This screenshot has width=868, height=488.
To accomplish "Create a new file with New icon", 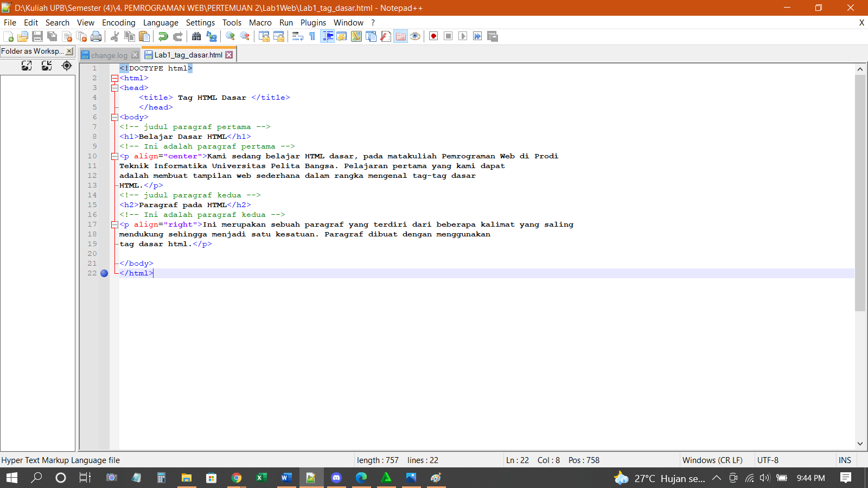I will click(x=8, y=36).
